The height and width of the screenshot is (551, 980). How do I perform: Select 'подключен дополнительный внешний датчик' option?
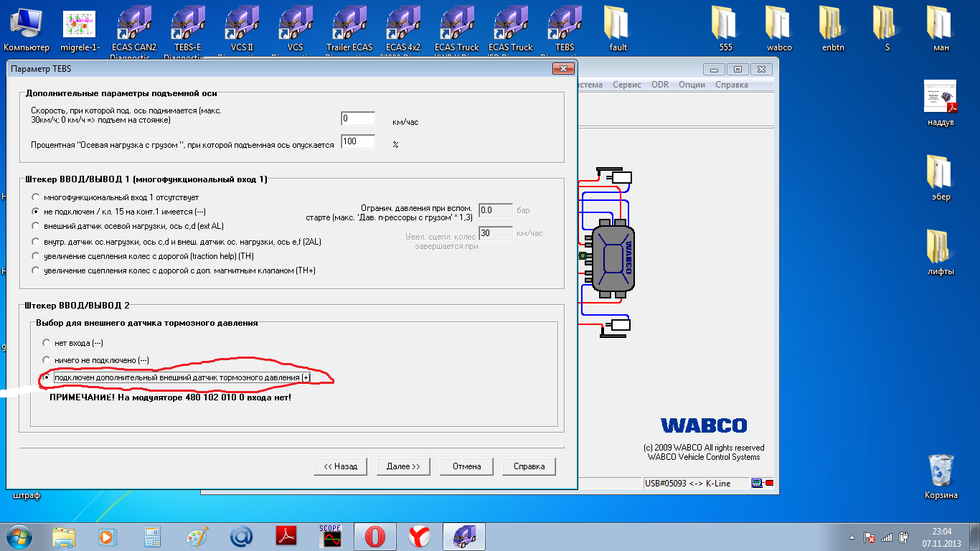(176, 377)
